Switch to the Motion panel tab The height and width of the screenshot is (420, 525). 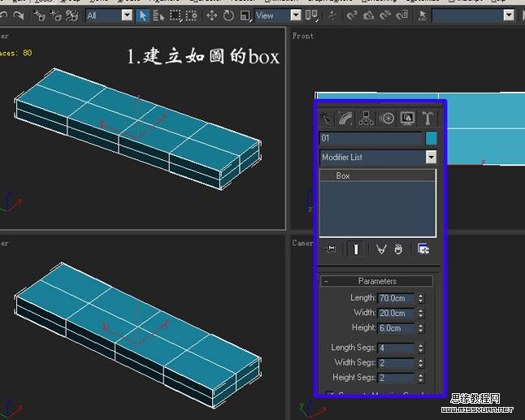[387, 119]
